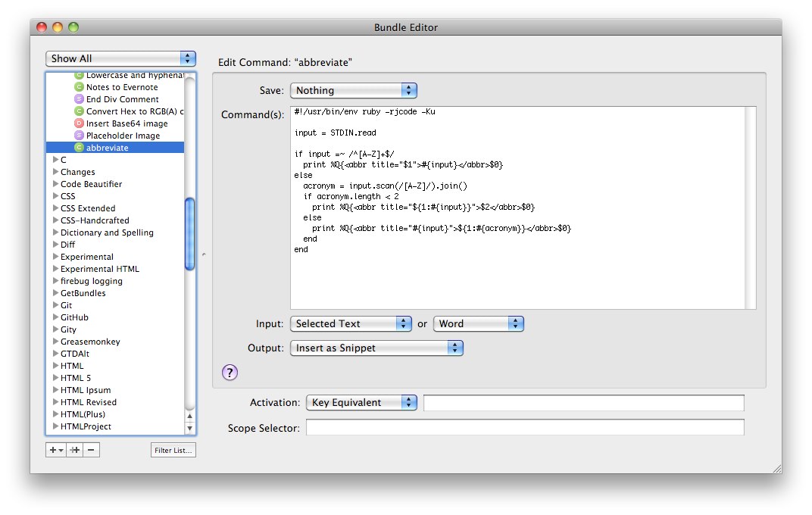Screen dimensions: 812x515
Task: Click the red icon beside Insert Base64 image
Action: coord(79,123)
